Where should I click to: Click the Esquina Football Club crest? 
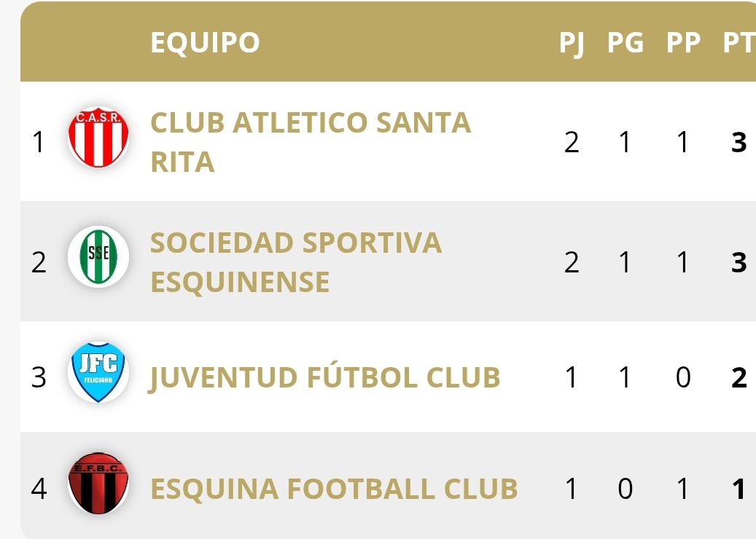tap(98, 483)
